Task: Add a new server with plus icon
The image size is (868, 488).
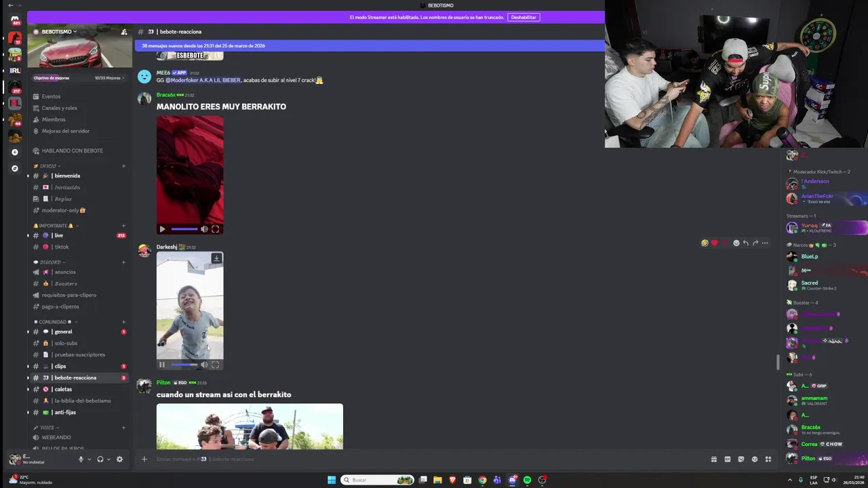Action: pyautogui.click(x=15, y=152)
